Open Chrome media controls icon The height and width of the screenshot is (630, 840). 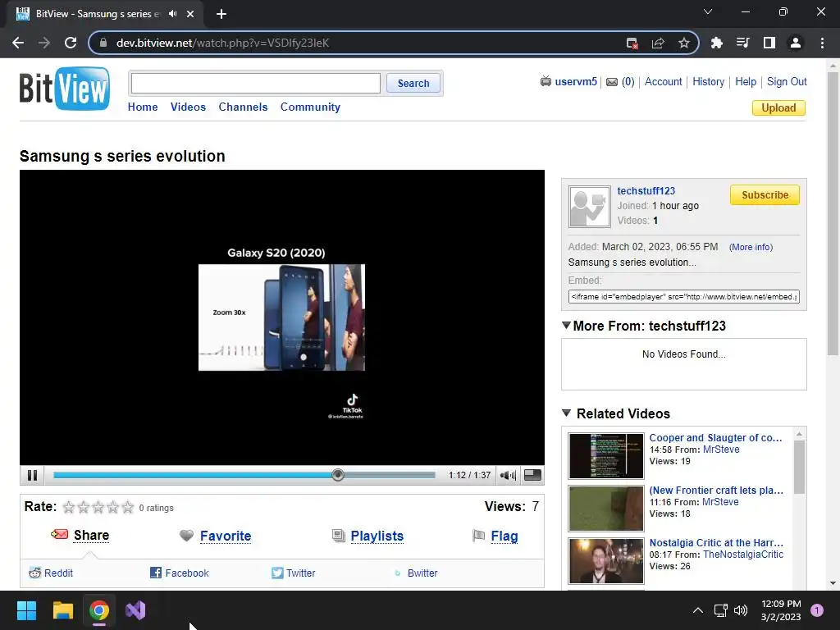click(742, 43)
